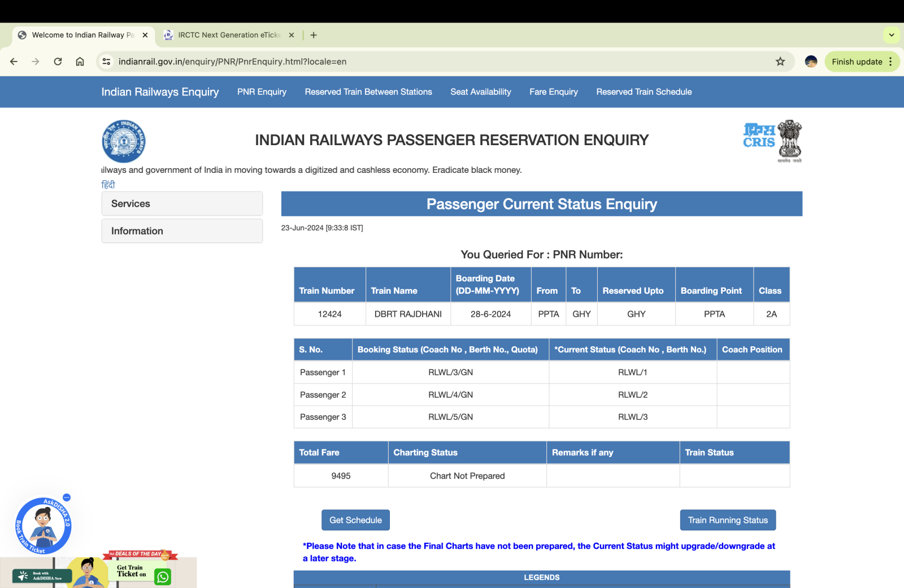This screenshot has height=588, width=904.
Task: Click class value 2A
Action: 771,314
